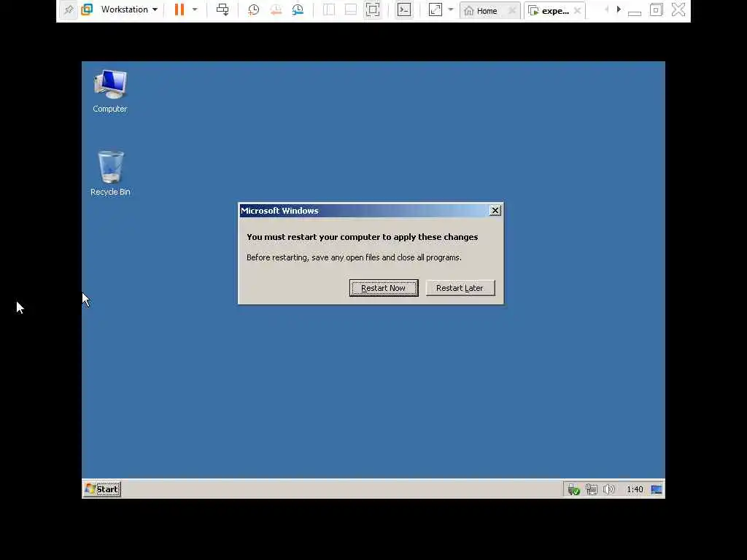Image resolution: width=747 pixels, height=560 pixels.
Task: Show or hide the library sidebar
Action: point(329,10)
